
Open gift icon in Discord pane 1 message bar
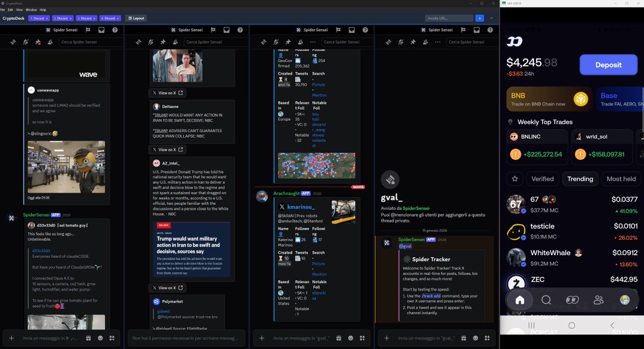coord(88,338)
